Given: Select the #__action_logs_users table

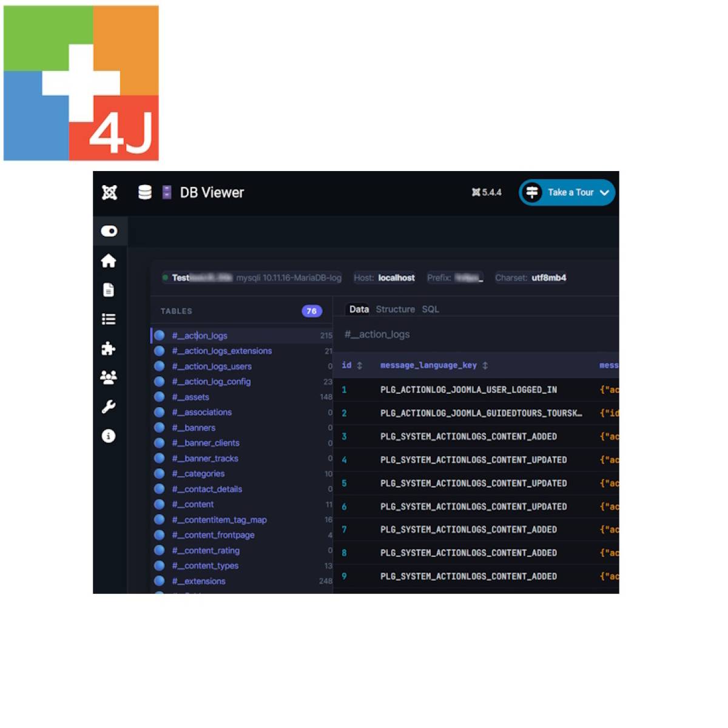Looking at the screenshot, I should point(242,366).
